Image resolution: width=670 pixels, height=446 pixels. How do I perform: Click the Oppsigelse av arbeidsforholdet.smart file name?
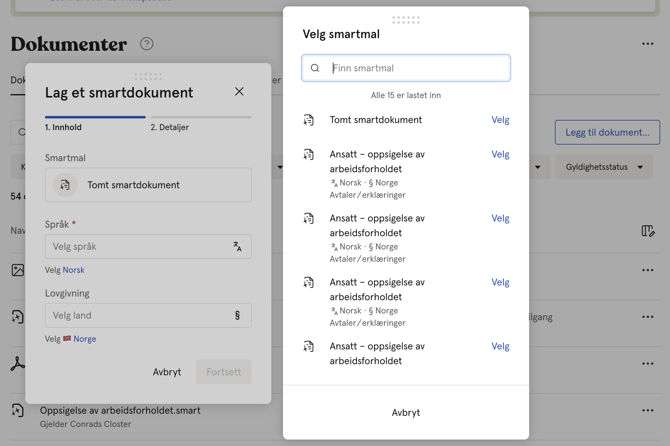point(120,411)
